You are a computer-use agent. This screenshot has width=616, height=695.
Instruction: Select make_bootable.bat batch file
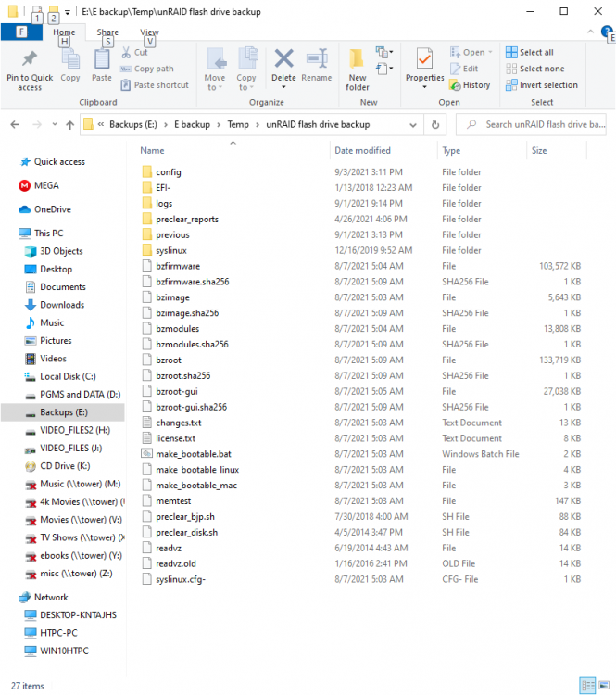194,454
